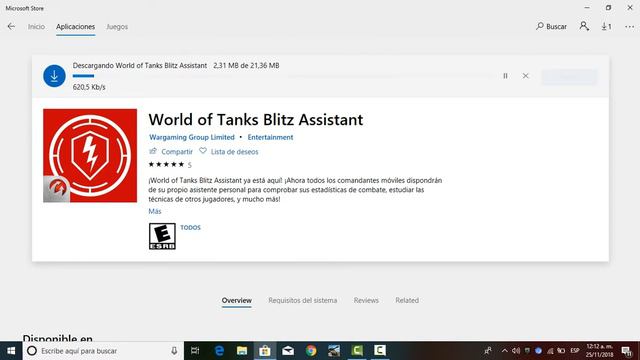The image size is (640, 360).
Task: Pause the World of Tanks download
Action: pyautogui.click(x=505, y=76)
